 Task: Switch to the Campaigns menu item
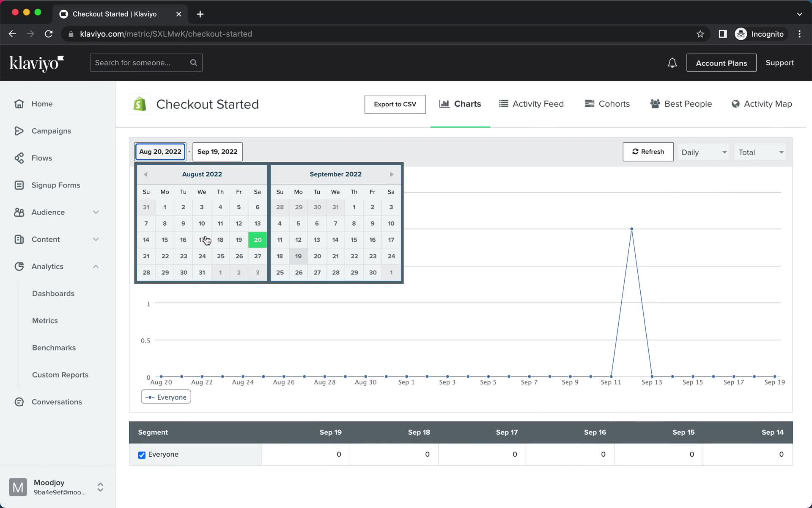[51, 130]
